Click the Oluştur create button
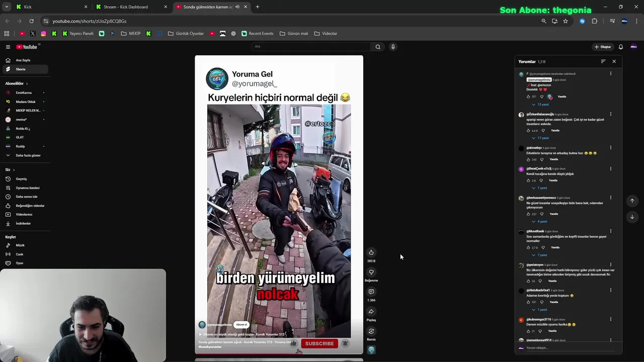The height and width of the screenshot is (362, 644). click(x=602, y=47)
